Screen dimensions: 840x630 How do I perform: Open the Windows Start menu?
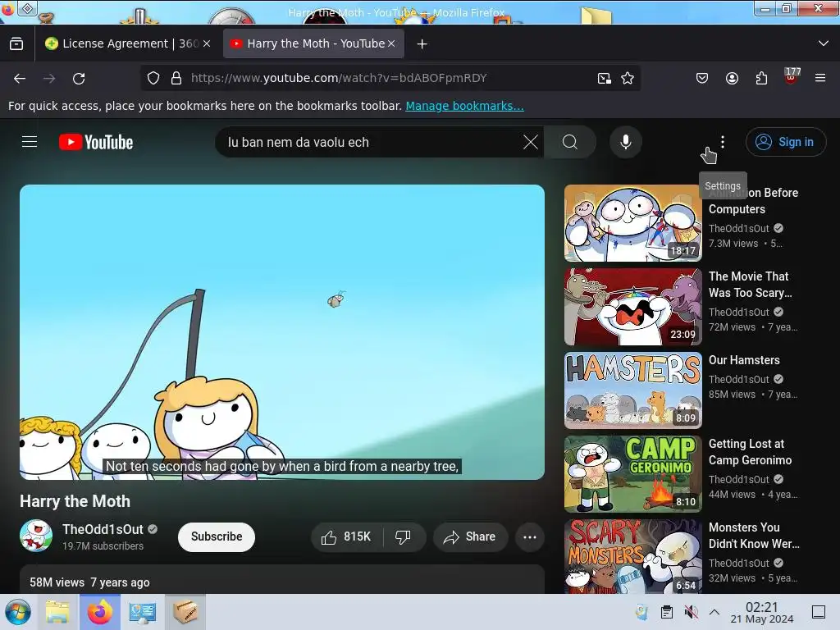[x=18, y=612]
